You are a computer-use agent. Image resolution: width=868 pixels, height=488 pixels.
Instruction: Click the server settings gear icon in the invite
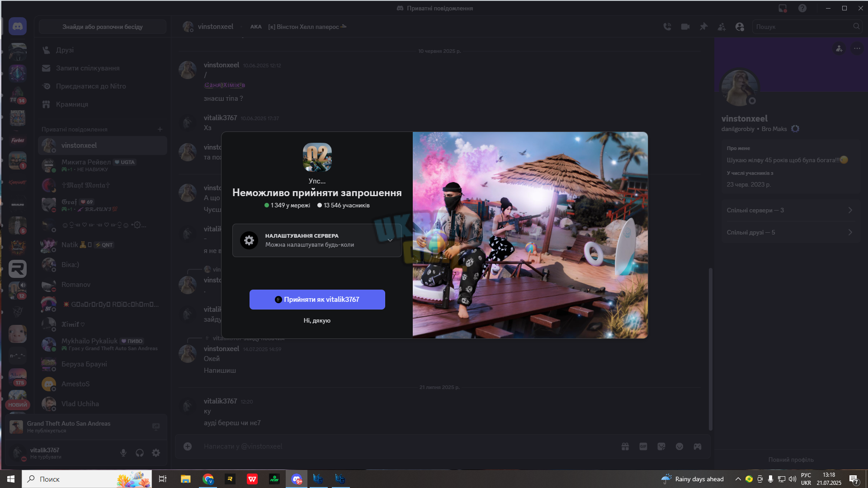[249, 240]
